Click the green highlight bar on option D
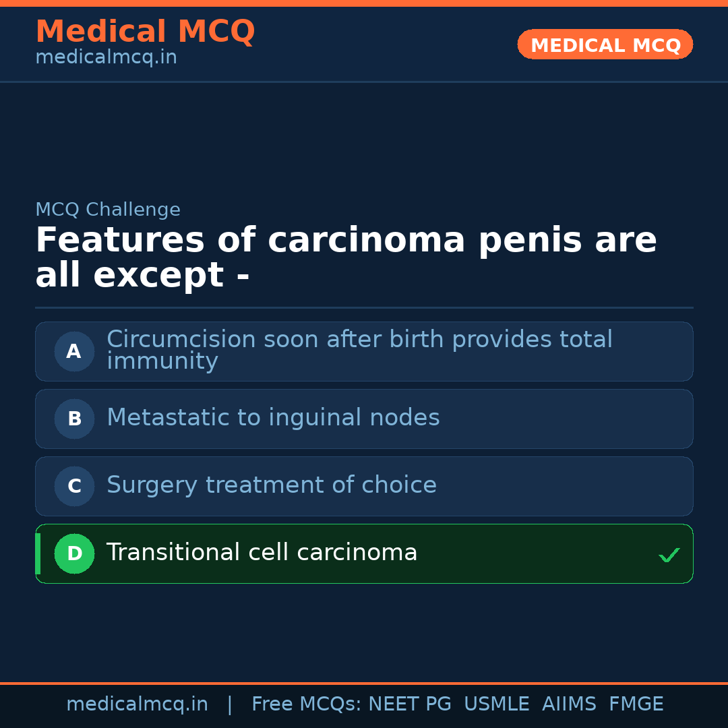The height and width of the screenshot is (728, 728). [x=37, y=553]
